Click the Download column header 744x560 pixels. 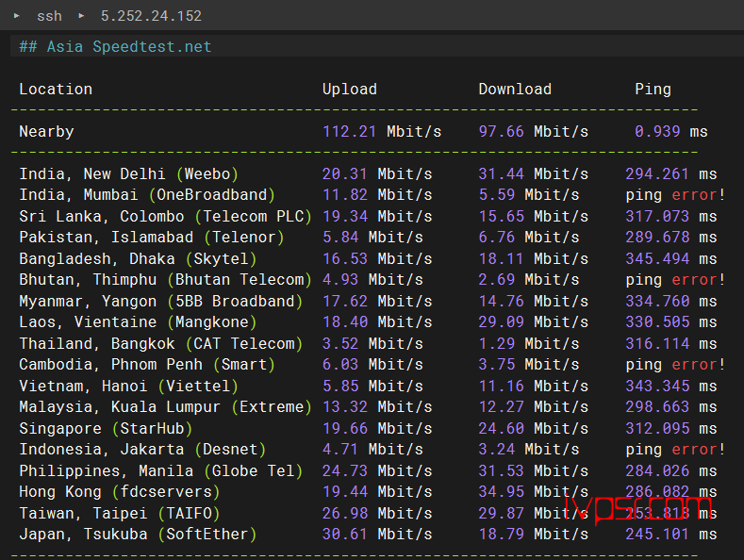click(x=515, y=90)
